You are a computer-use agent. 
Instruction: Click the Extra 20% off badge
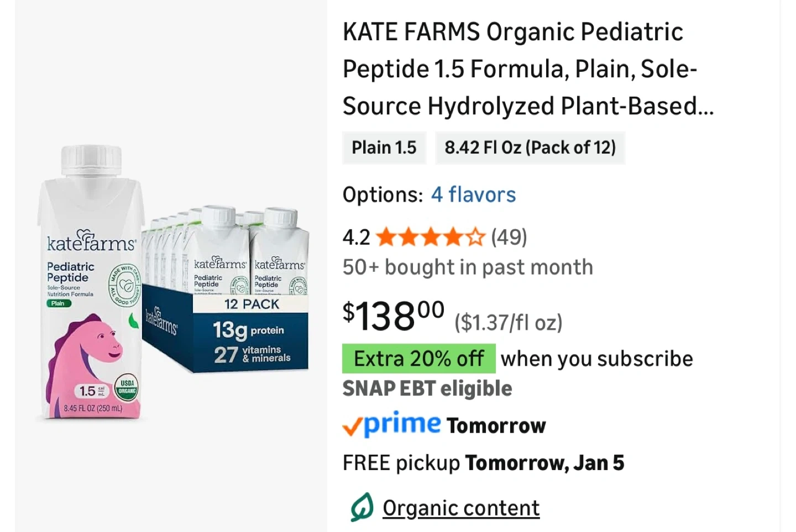[418, 359]
